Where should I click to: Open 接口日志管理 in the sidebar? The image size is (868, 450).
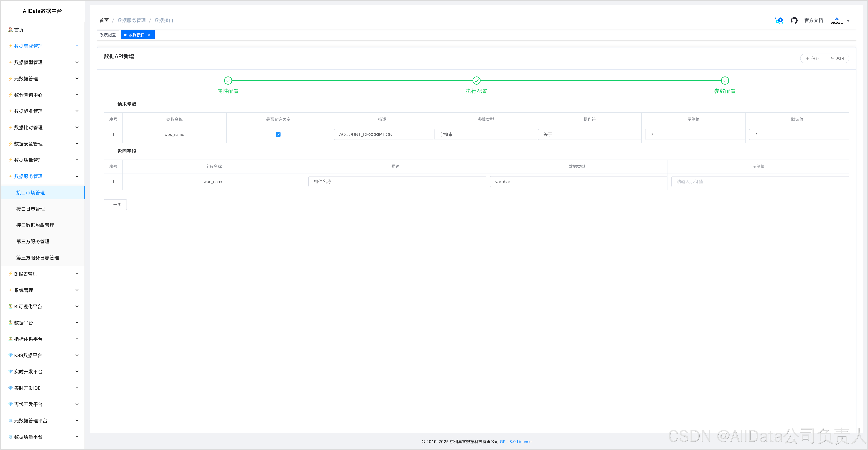tap(30, 209)
